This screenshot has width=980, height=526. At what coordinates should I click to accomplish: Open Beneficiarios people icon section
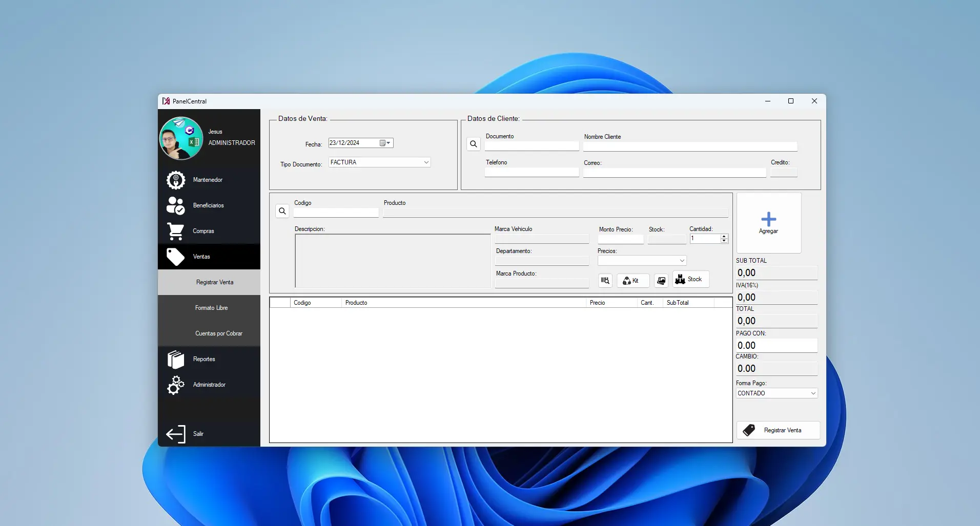176,205
